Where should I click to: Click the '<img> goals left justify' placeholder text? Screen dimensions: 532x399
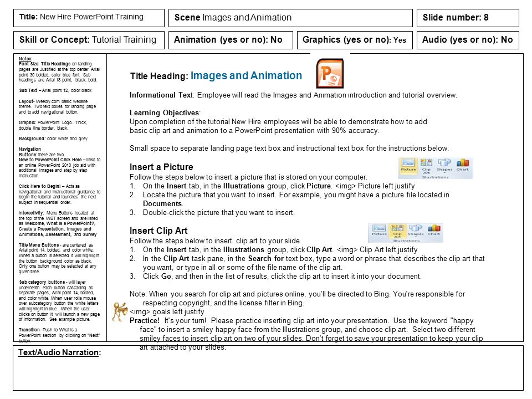click(x=167, y=312)
